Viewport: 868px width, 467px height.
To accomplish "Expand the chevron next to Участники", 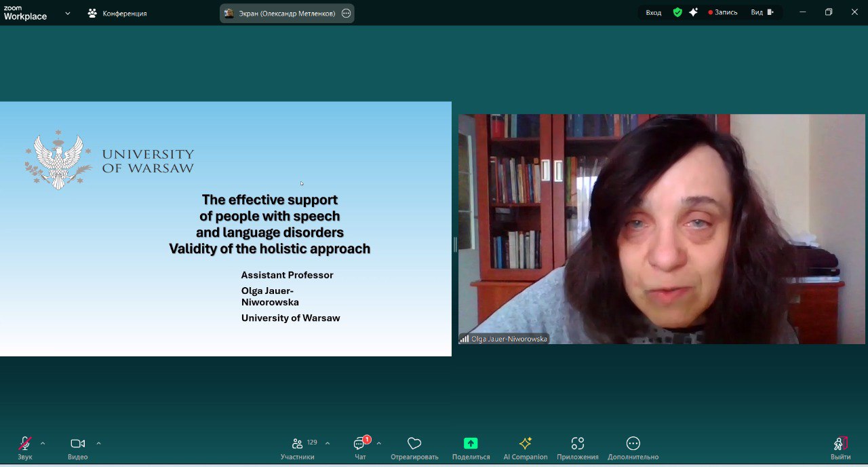I will [x=328, y=444].
